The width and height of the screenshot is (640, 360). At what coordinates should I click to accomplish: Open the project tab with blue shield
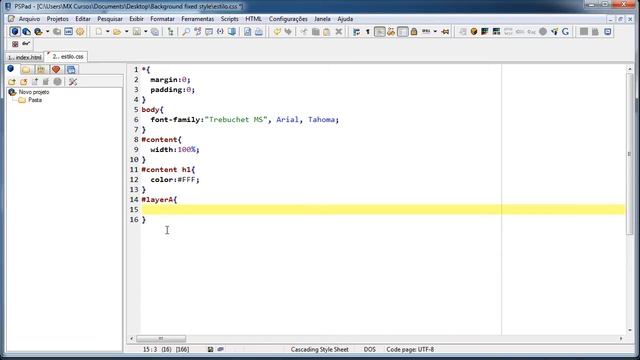11,69
